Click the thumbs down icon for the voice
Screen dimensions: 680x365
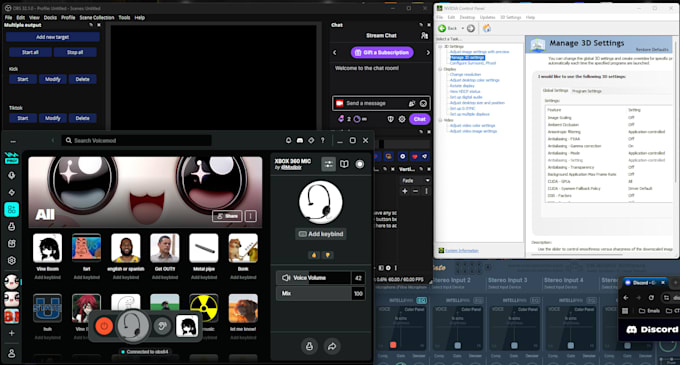(328, 255)
